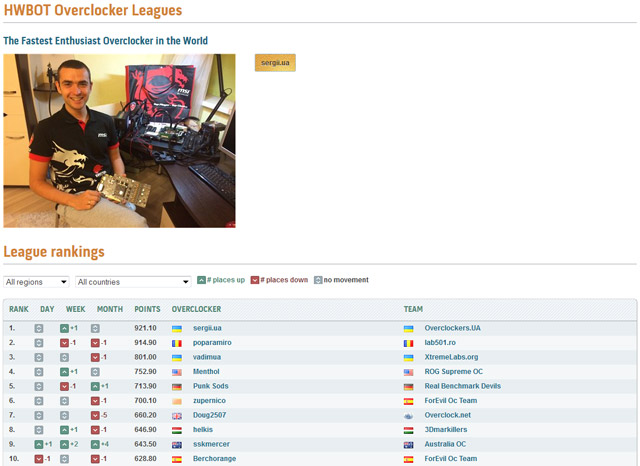The height and width of the screenshot is (466, 640).
Task: Click Hungarian flag beside belkis
Action: coord(177,430)
